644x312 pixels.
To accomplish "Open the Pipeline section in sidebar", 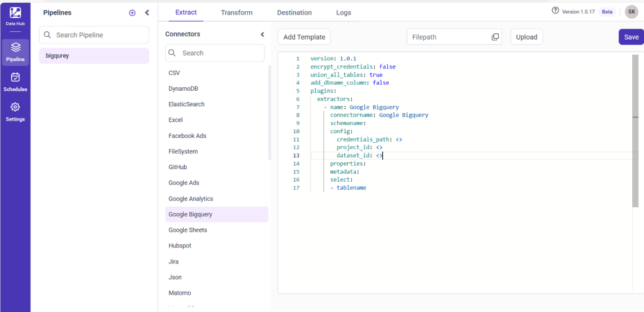I will 15,52.
